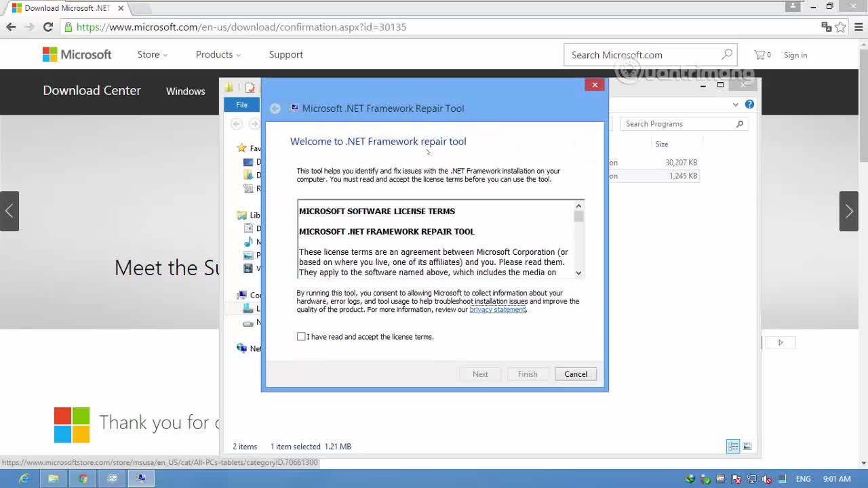
Task: Expand the Explorer ribbon chevron
Action: click(736, 104)
